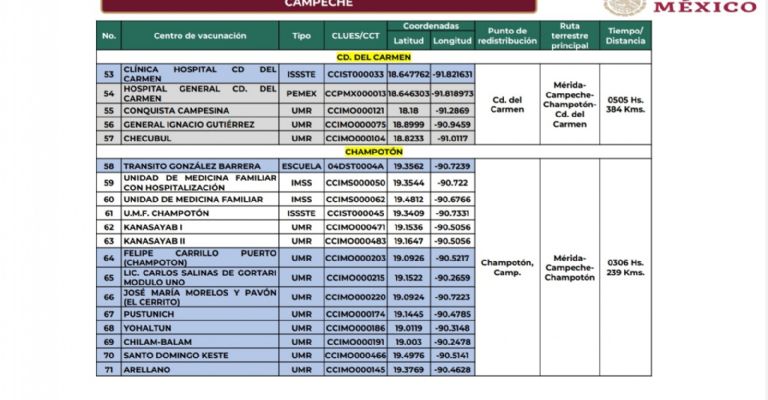Viewport: 768px width, 400px height.
Task: Select the 'KANASAYAB I' cell
Action: point(200,227)
